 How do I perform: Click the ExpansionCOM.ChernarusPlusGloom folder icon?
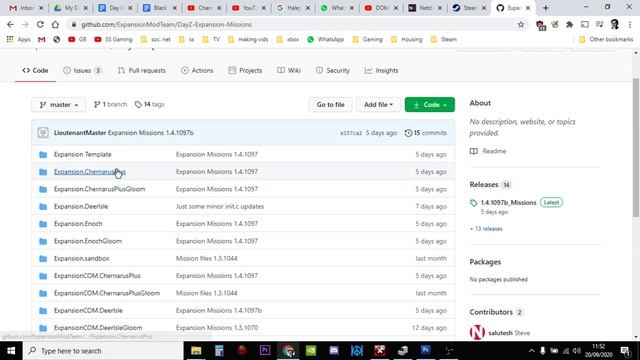tap(43, 293)
